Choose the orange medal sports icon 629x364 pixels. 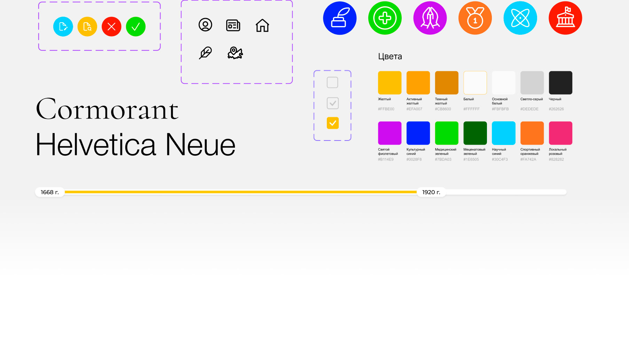point(475,18)
